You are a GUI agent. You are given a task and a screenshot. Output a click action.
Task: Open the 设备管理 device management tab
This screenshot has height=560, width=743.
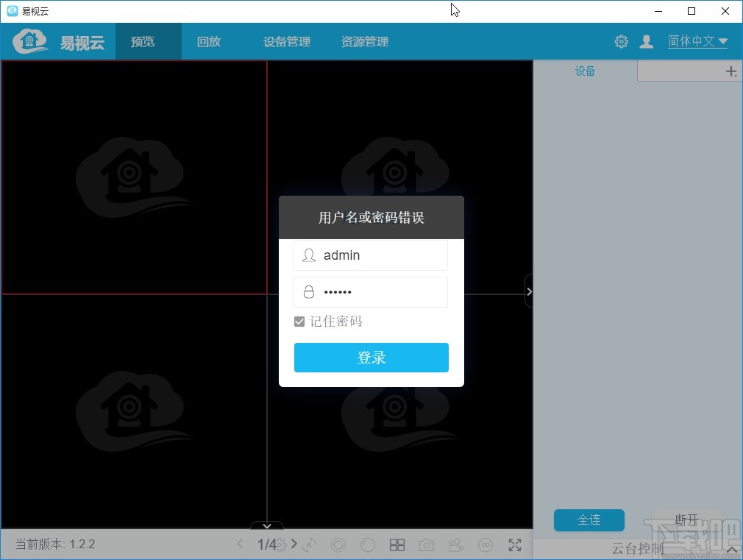tap(286, 42)
